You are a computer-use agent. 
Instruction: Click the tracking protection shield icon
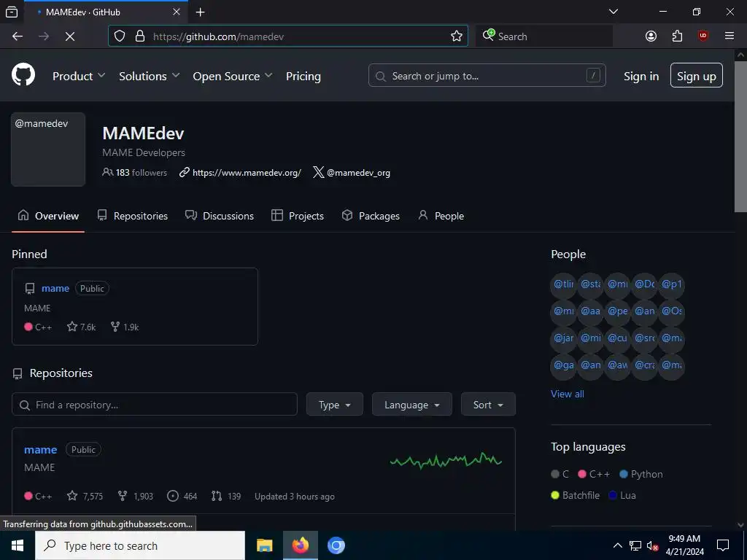coord(120,36)
